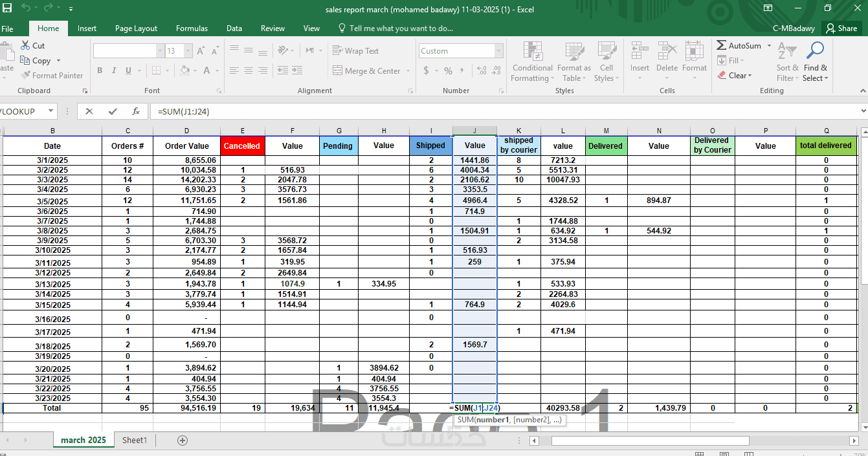Viewport: 868px width, 456px height.
Task: Click the Orientation icon
Action: 283,50
